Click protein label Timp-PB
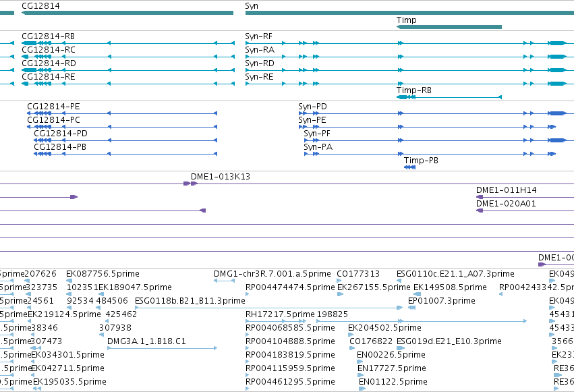The image size is (574, 392). [421, 161]
